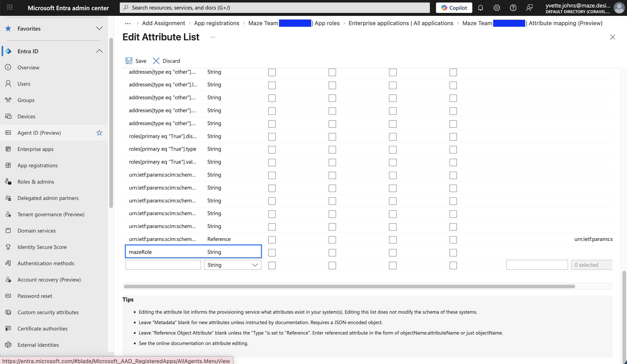Go to Enterprise applications | All applications breadcrumb
627x364 pixels.
401,23
